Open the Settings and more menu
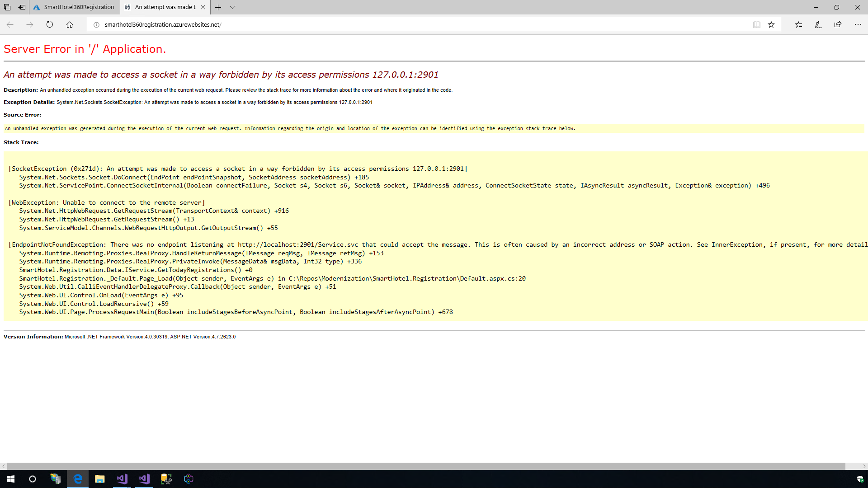868x488 pixels. click(858, 25)
